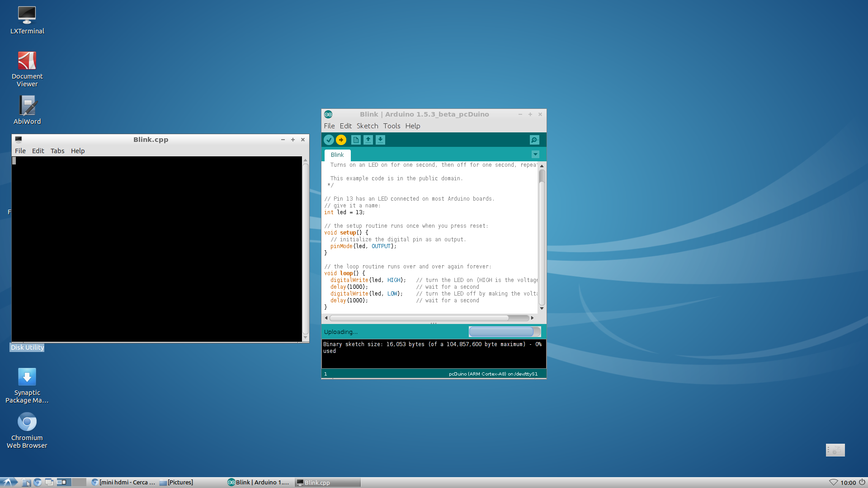Screen dimensions: 868x488
Task: Click inside the black terminal area
Action: point(156,249)
